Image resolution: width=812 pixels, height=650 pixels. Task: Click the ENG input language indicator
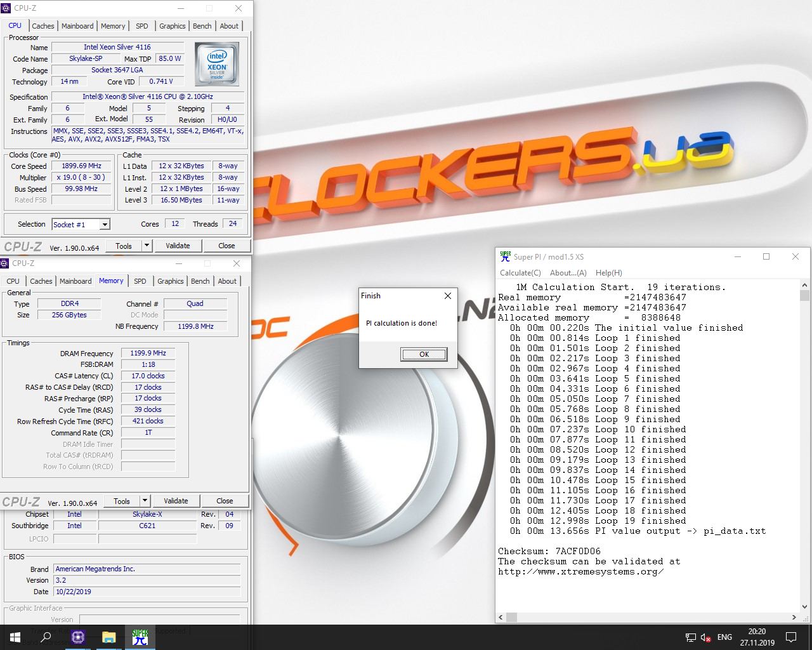(x=724, y=637)
